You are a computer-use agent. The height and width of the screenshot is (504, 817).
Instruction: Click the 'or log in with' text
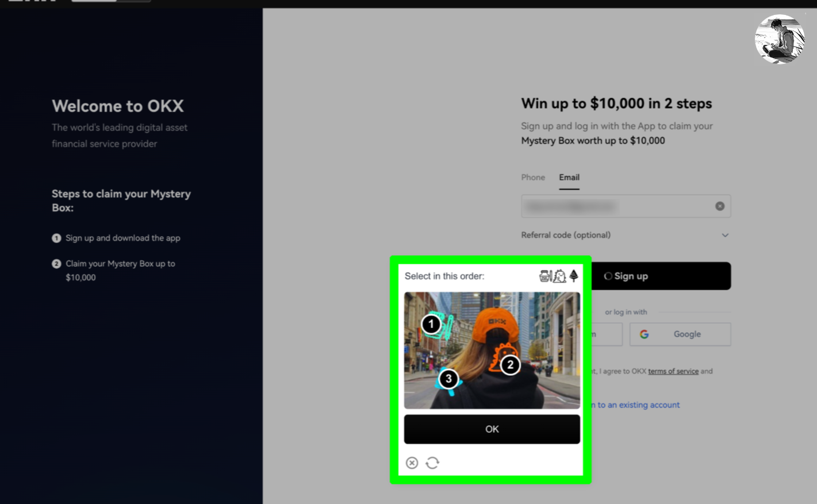[x=626, y=312]
